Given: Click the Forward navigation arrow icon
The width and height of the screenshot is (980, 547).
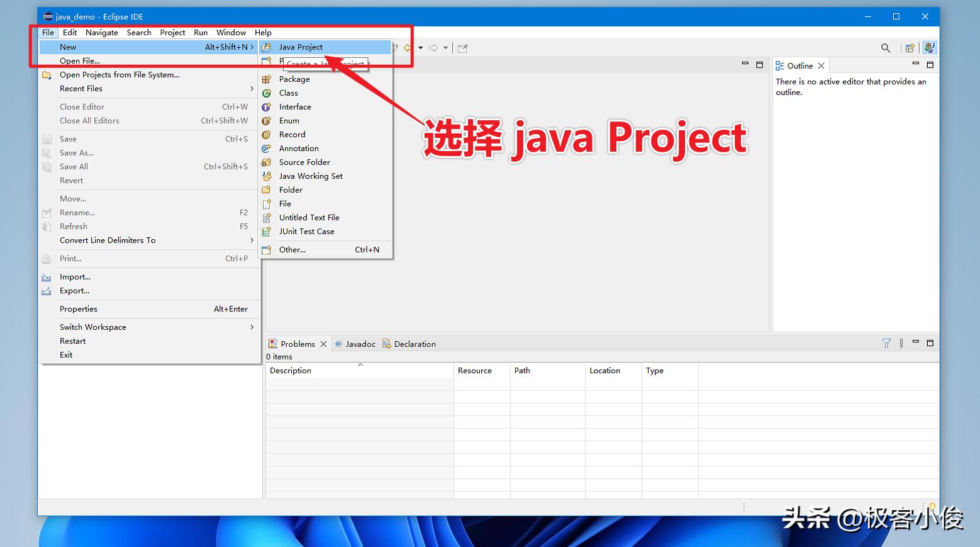Looking at the screenshot, I should pos(433,47).
